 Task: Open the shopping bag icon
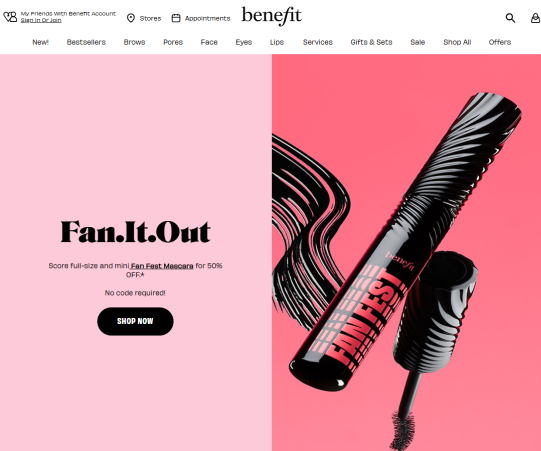click(x=535, y=18)
